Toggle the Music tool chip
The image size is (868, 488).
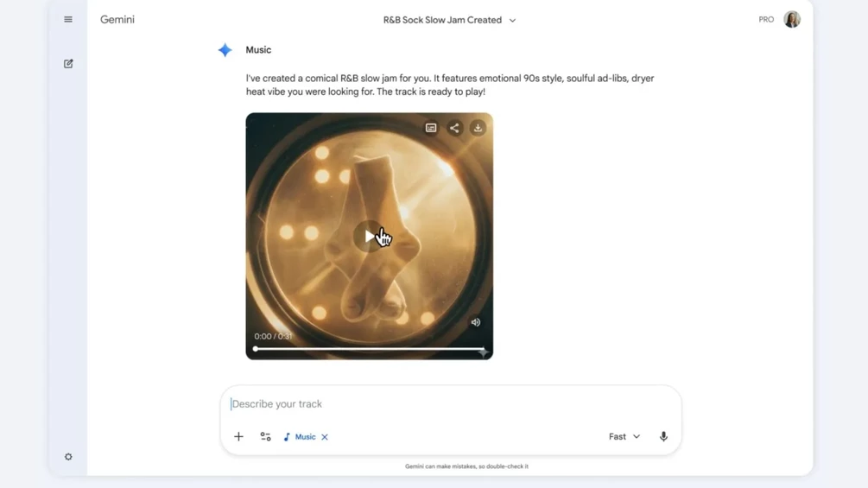point(300,436)
